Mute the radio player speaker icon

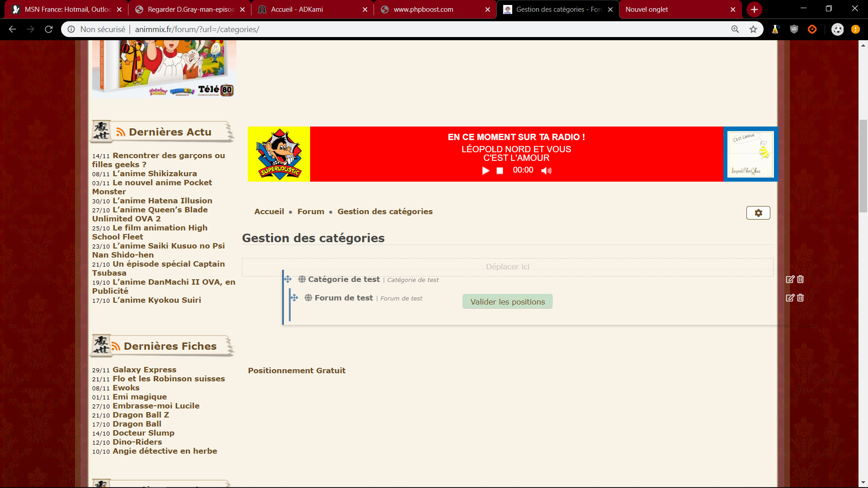click(x=546, y=171)
